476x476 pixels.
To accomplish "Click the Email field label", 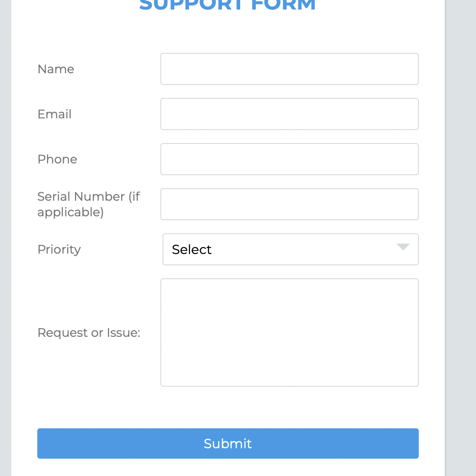I will pos(55,114).
